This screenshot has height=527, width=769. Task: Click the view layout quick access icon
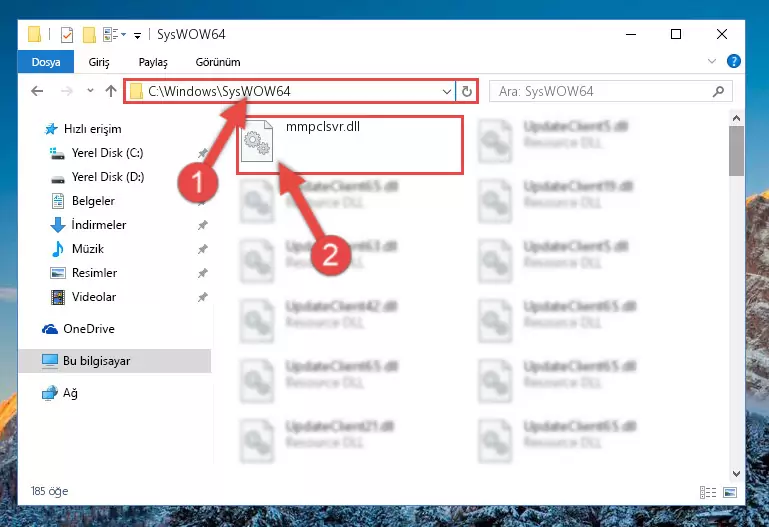click(111, 34)
